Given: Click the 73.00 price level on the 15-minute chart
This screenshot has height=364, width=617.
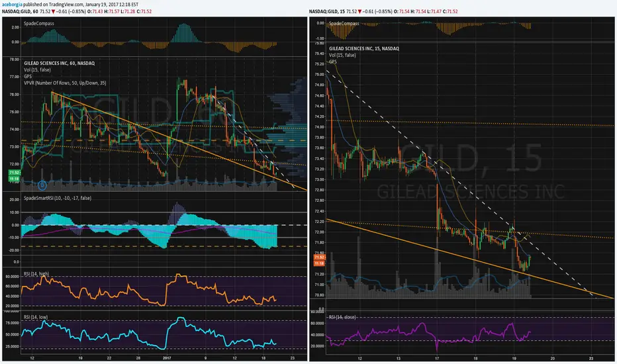Looking at the screenshot, I should (319, 179).
